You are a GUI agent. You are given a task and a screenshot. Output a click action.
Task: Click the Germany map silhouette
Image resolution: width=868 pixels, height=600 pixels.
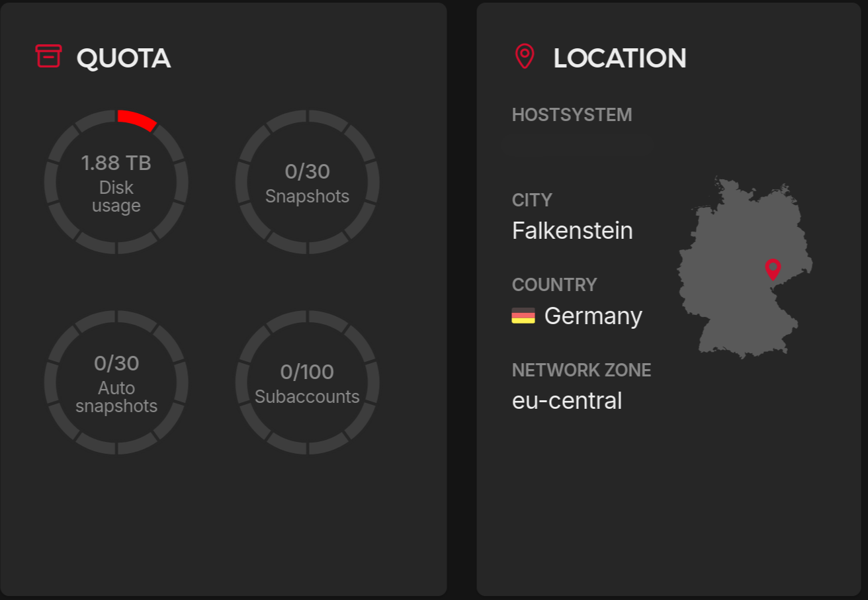point(734,291)
